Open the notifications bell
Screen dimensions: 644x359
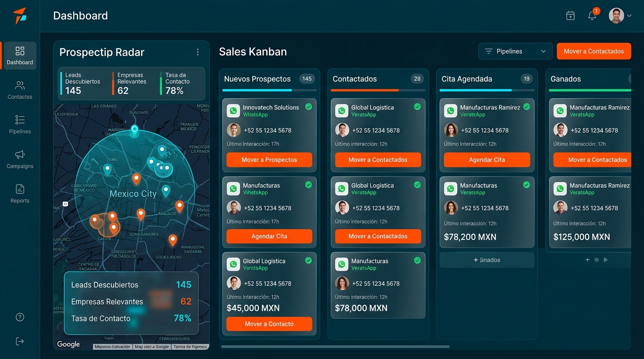pos(592,15)
